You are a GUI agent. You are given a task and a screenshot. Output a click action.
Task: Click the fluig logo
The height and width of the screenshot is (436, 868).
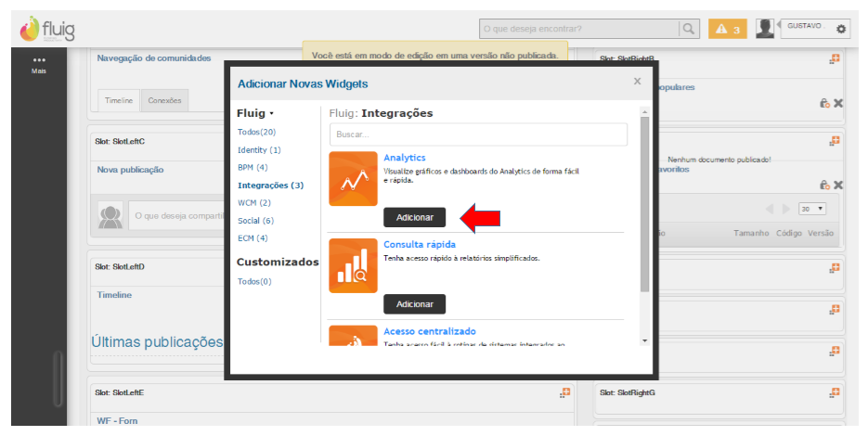coord(47,29)
